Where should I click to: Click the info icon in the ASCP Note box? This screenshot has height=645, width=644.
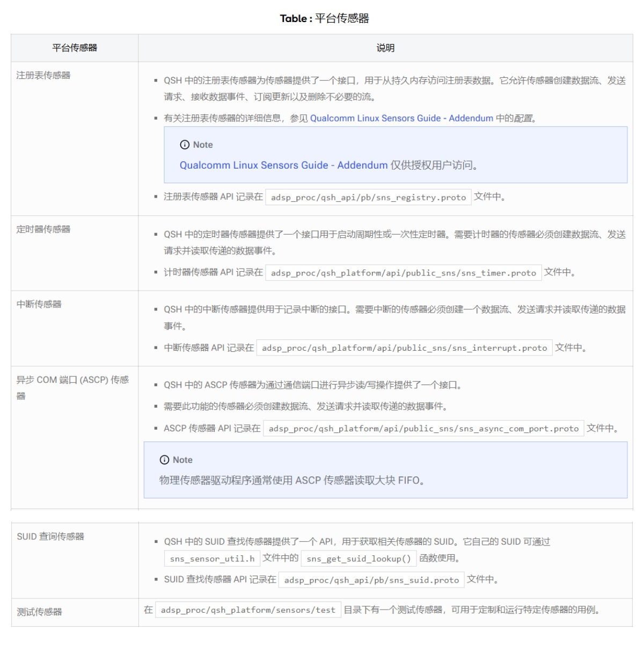coord(164,460)
